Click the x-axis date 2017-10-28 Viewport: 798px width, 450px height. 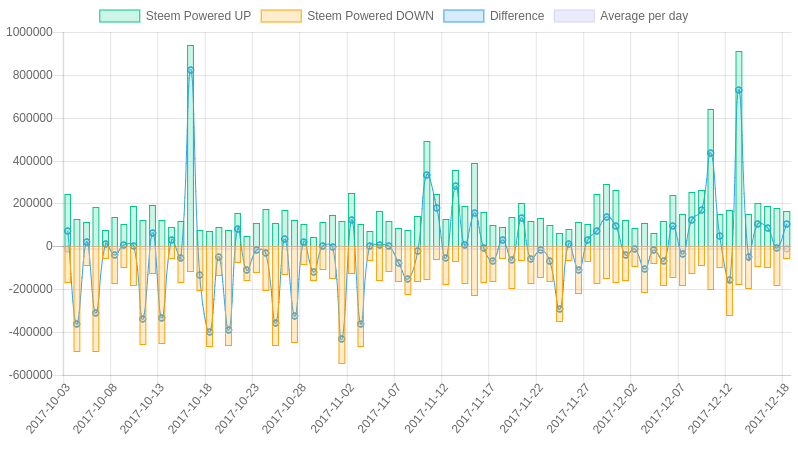(x=284, y=409)
